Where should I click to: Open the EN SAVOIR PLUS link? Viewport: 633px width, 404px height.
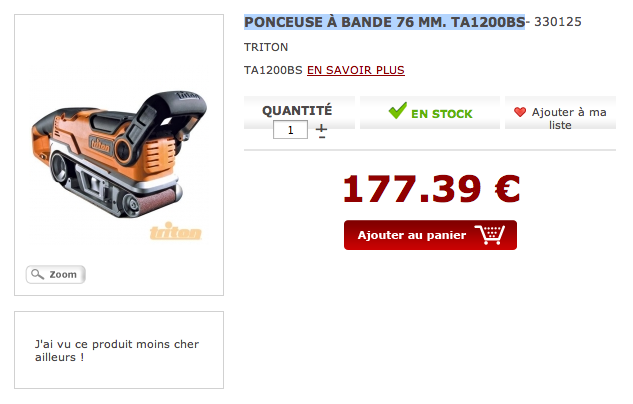356,70
